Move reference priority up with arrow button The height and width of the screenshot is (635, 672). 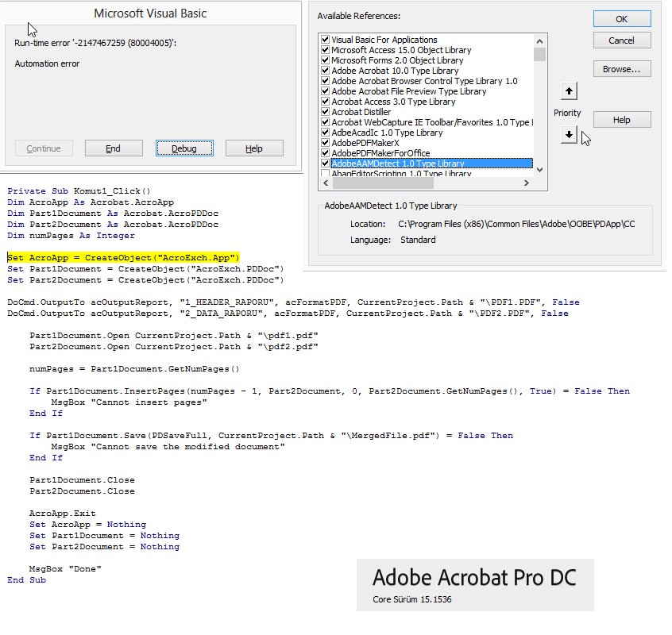click(x=569, y=90)
